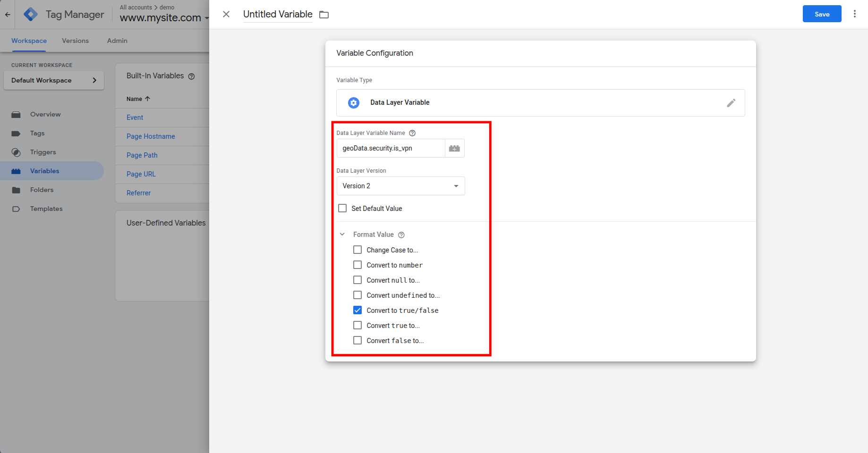Click the Tags sidebar icon
The image size is (868, 453).
16,134
